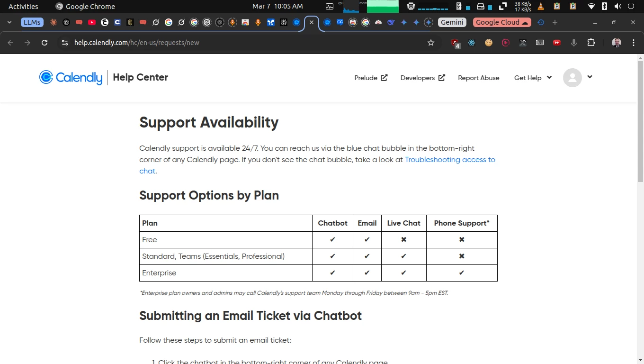Open the cookie extension icon
Screen dimensions: 644x364
489,43
